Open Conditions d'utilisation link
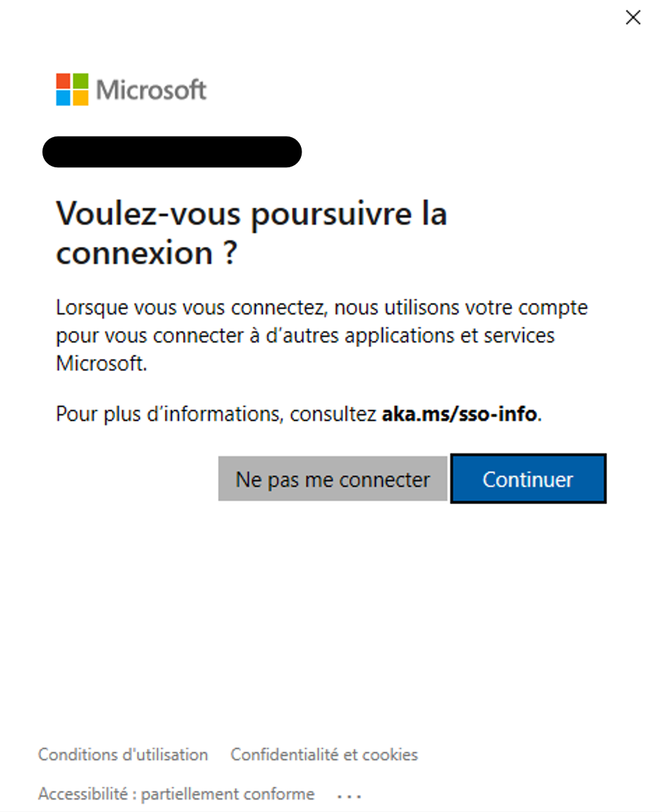 123,755
